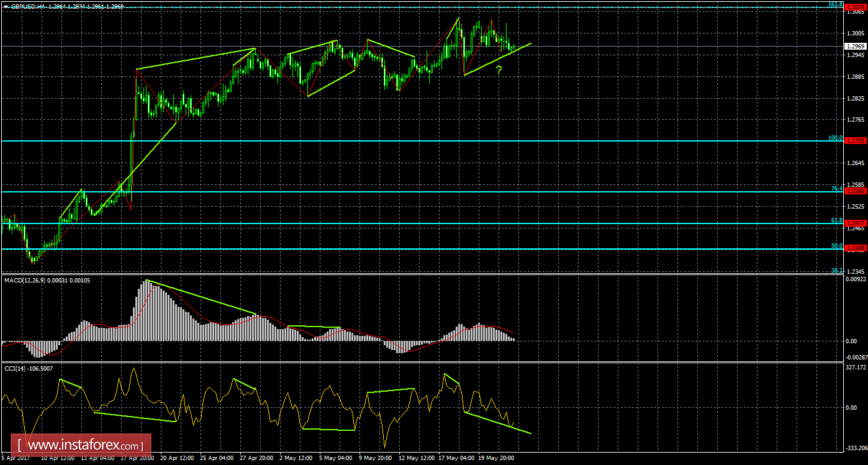Click the 1.2477 red price marker
Image resolution: width=868 pixels, height=465 pixels.
tap(856, 223)
